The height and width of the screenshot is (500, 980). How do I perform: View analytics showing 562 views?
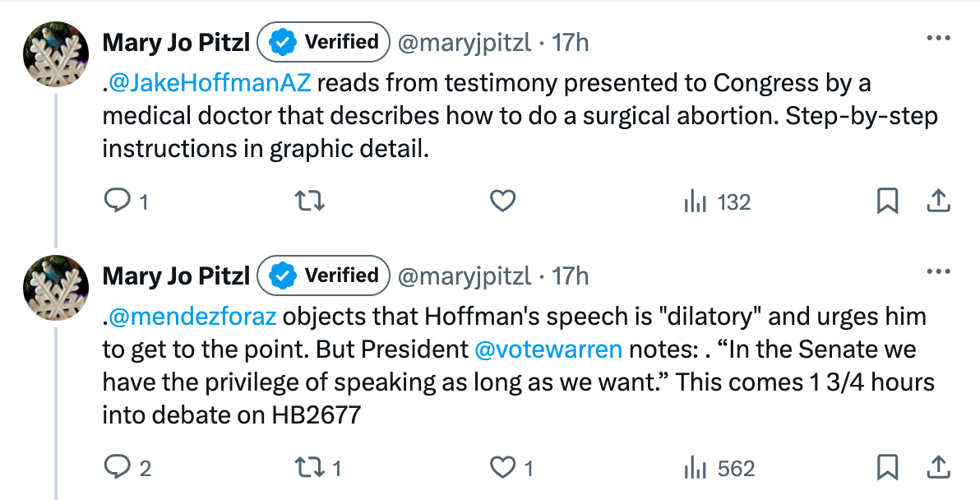coord(719,468)
